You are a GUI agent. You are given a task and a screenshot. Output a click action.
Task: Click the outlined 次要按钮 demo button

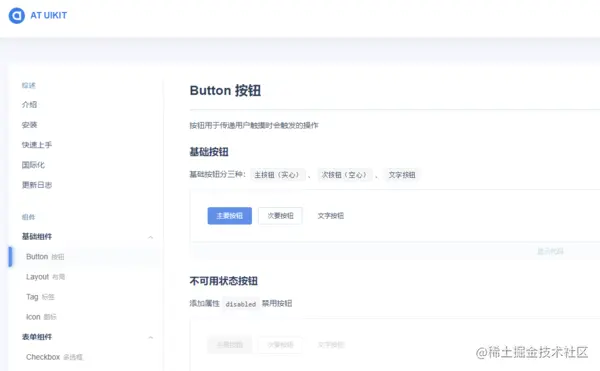280,216
